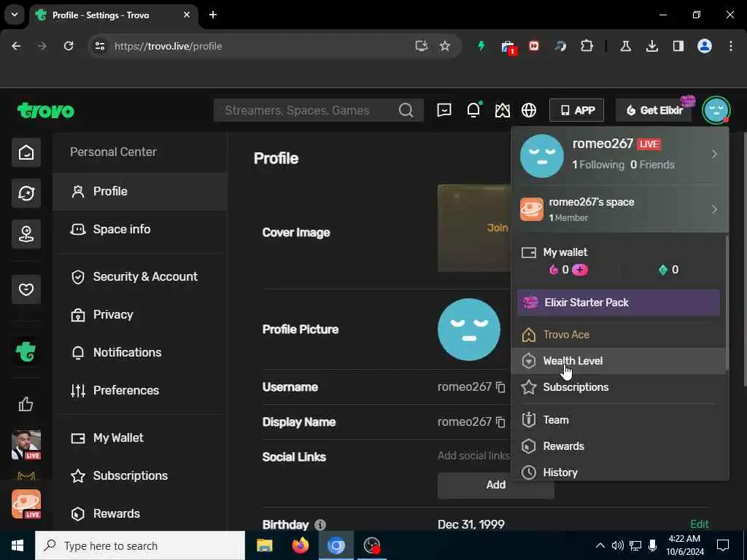
Task: Open the Trovo Ace crown icon in header
Action: click(x=502, y=111)
